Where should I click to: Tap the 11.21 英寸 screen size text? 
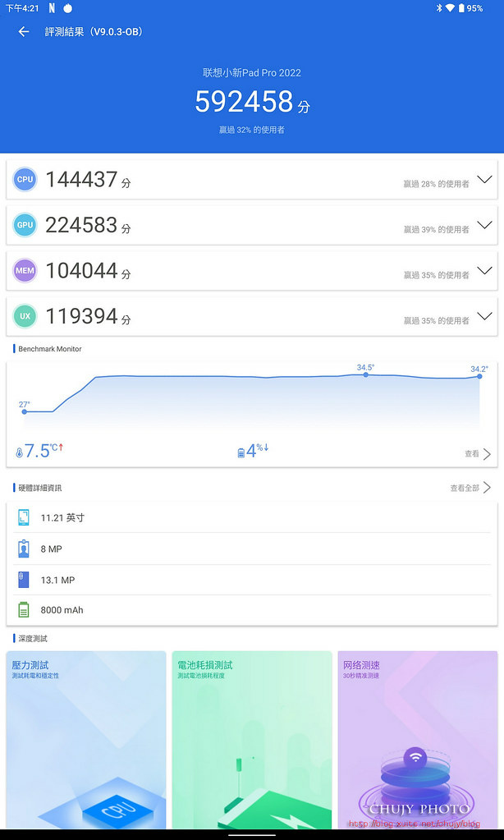(62, 518)
